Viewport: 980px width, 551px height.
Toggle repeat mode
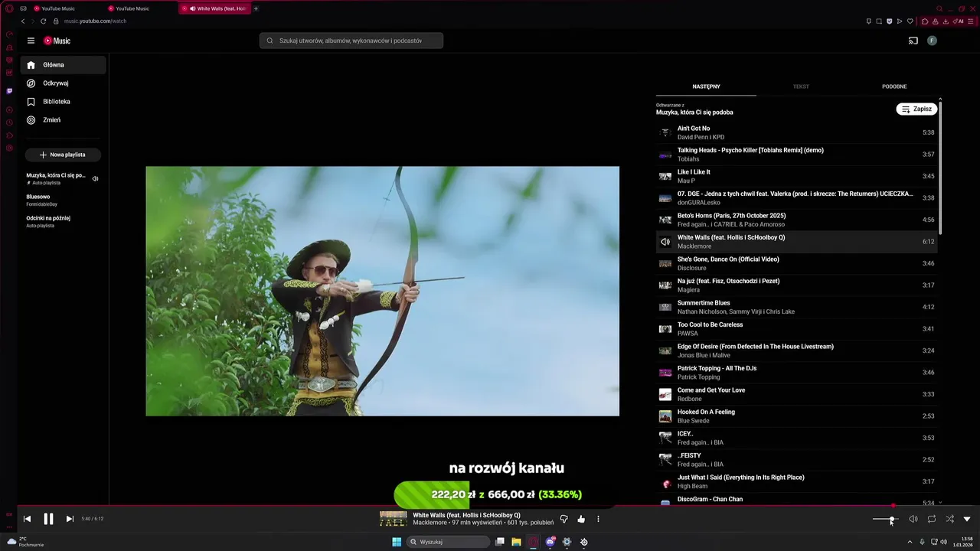click(x=931, y=519)
